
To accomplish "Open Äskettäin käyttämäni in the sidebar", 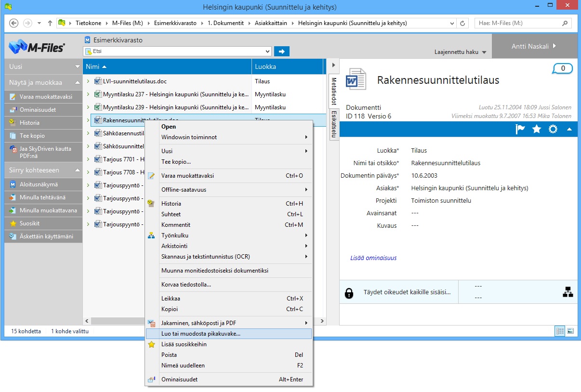I will (43, 236).
